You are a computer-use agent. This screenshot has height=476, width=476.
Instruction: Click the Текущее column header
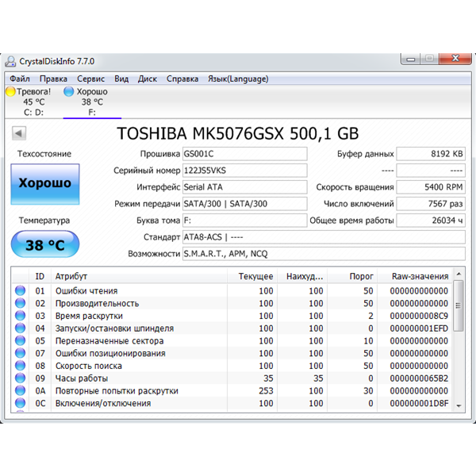(x=252, y=276)
